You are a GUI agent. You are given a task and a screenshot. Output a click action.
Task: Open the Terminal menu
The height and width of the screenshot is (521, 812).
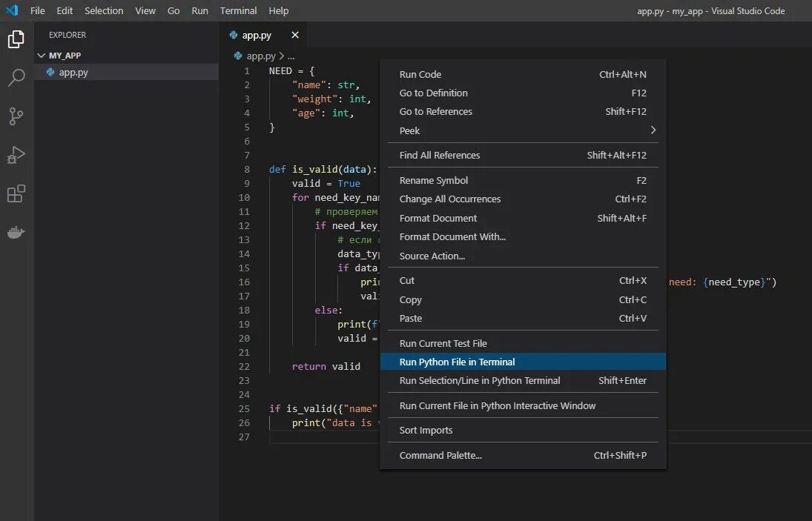(x=238, y=10)
